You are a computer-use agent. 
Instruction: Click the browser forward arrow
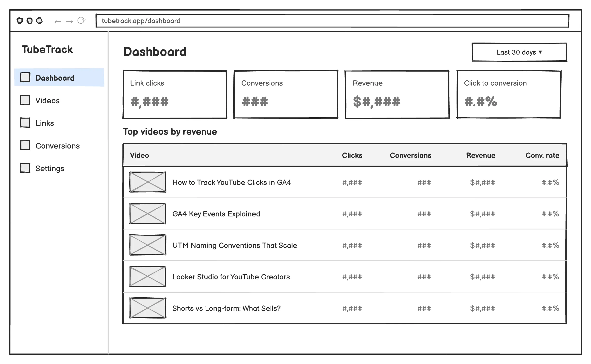[69, 22]
